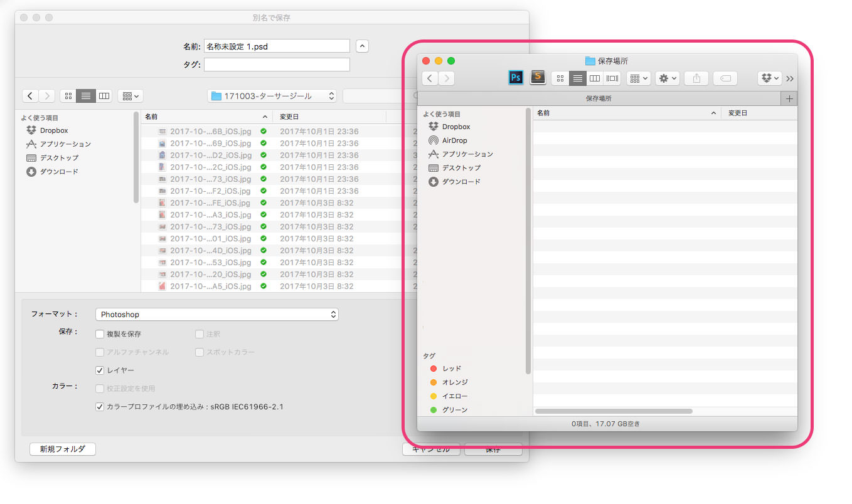Open save dialog grouping dropdown
This screenshot has width=852, height=504.
point(130,96)
